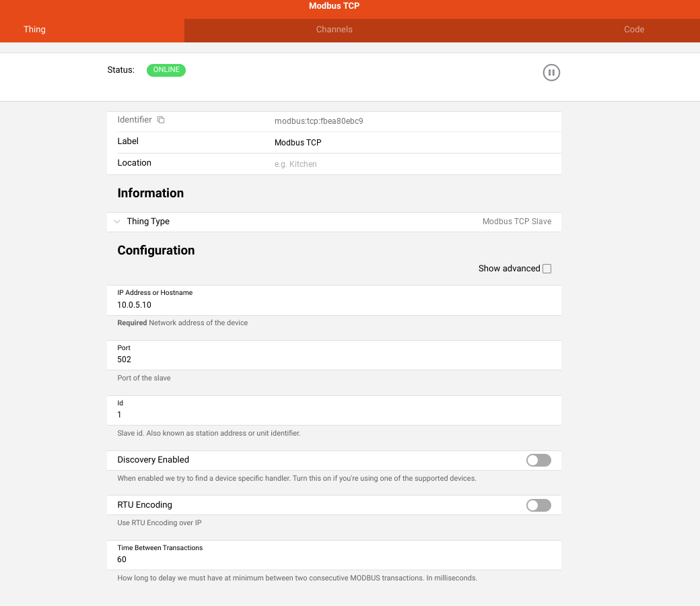Click the Show advanced label text

click(x=509, y=269)
